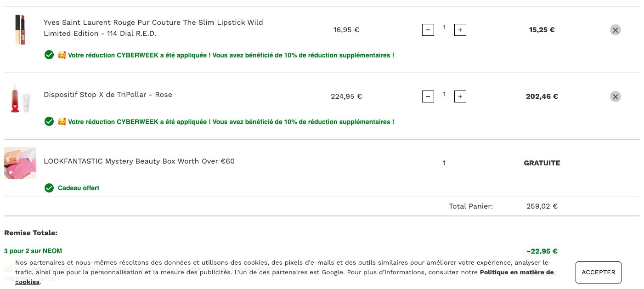
Task: Click the green checkmark under the lipstick item
Action: pos(49,55)
